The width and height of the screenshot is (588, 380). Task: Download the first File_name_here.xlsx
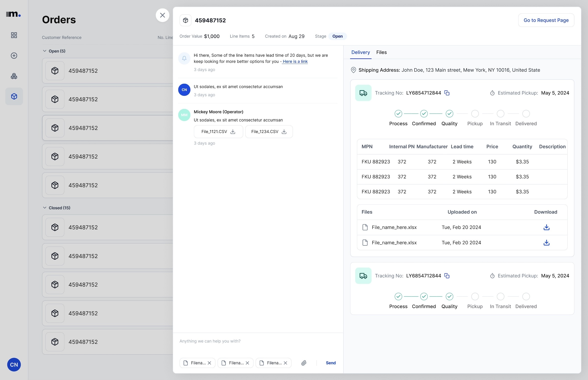546,227
